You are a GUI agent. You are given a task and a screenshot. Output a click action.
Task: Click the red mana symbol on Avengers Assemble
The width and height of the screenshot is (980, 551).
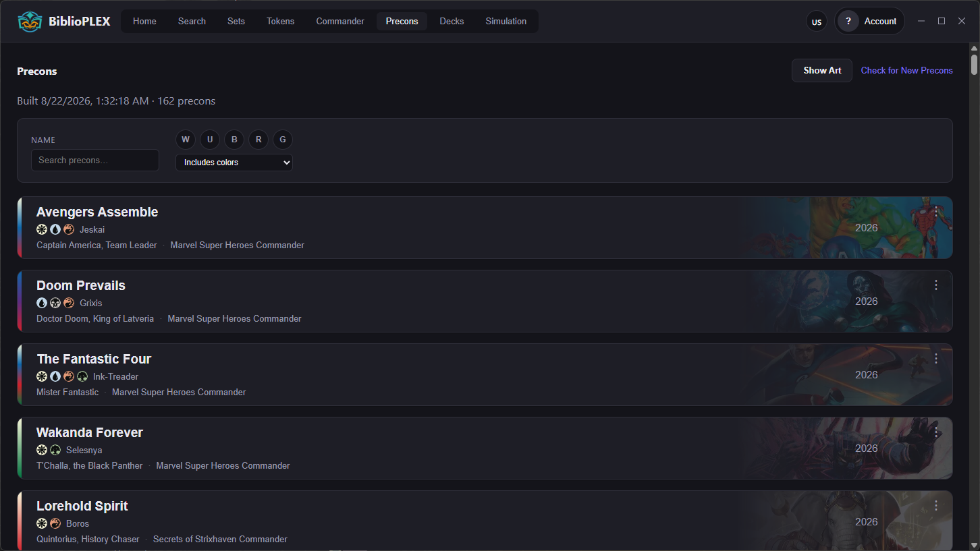[x=69, y=229]
